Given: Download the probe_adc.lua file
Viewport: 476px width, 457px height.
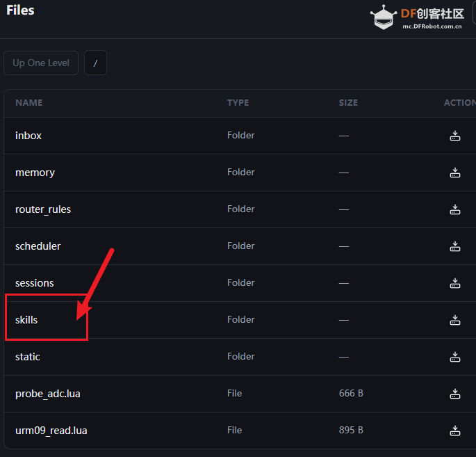Looking at the screenshot, I should pyautogui.click(x=454, y=394).
